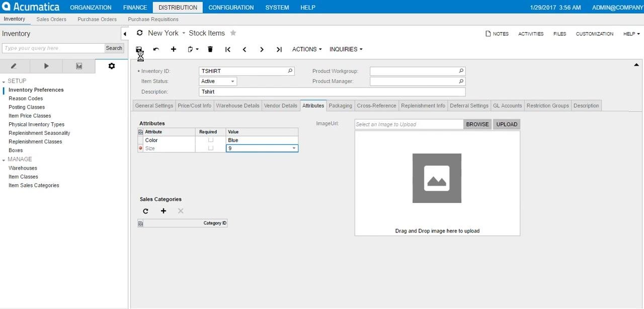Image resolution: width=644 pixels, height=309 pixels.
Task: Click the Browse button
Action: pyautogui.click(x=477, y=124)
